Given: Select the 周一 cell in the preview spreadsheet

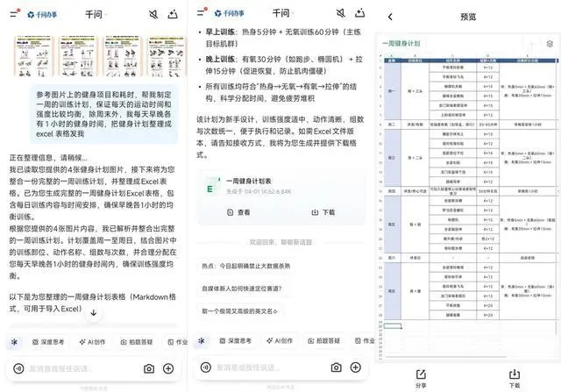Looking at the screenshot, I should (x=392, y=91).
